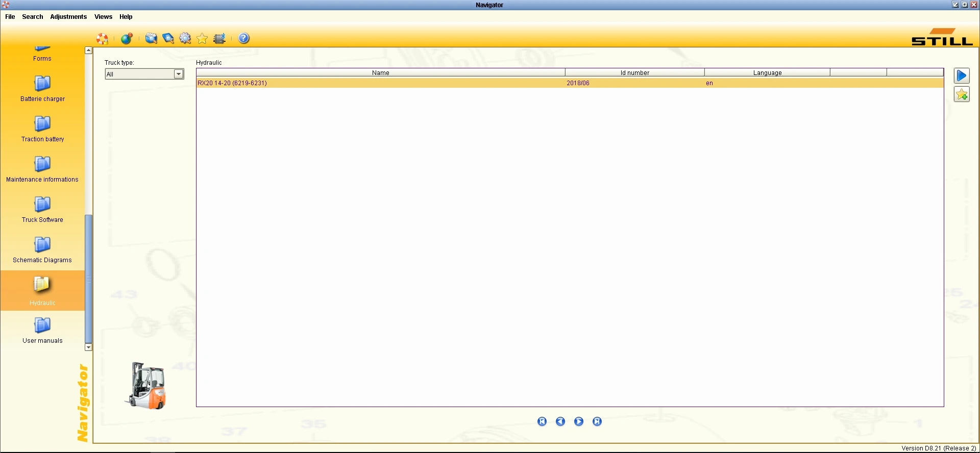Select the RX20 14-20 (6219-6231) row
This screenshot has width=980, height=453.
point(570,83)
